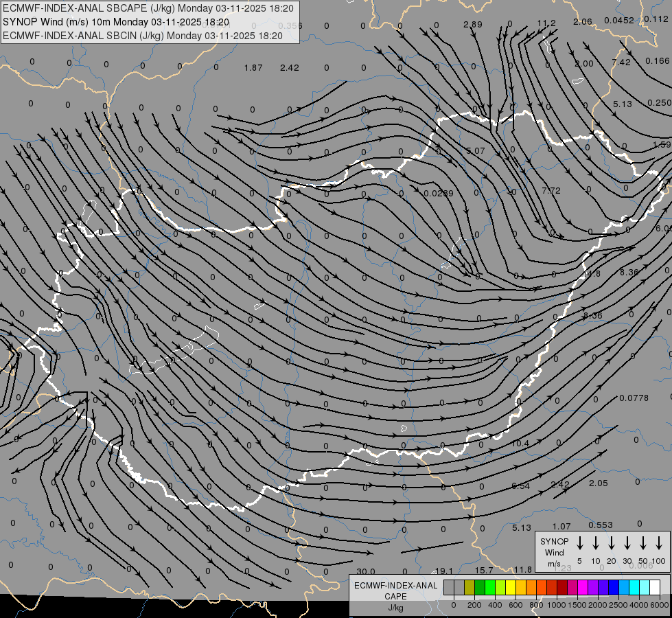
Task: Click the 7.72 value on the map
Action: coord(551,190)
